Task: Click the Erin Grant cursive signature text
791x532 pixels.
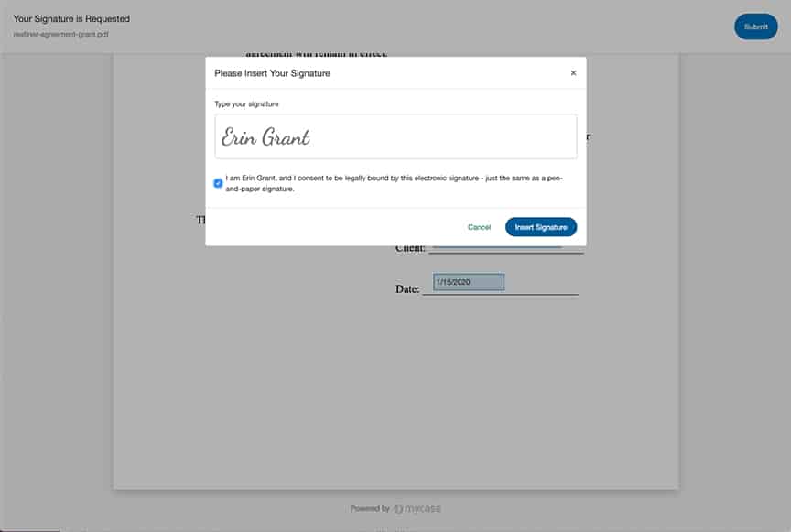Action: point(266,137)
